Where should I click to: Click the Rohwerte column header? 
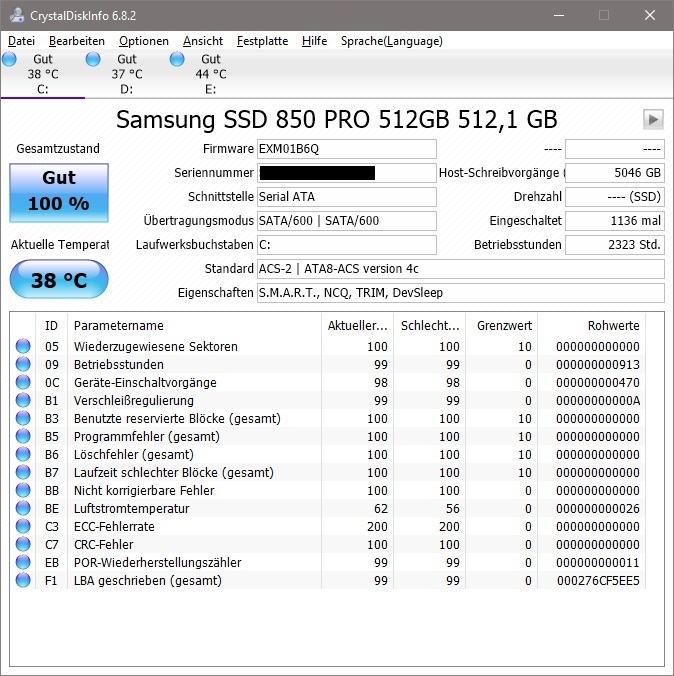coord(592,325)
